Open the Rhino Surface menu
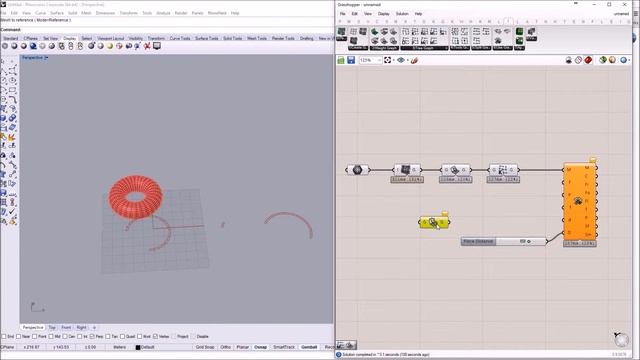Screen dimensions: 640x360 click(57, 13)
